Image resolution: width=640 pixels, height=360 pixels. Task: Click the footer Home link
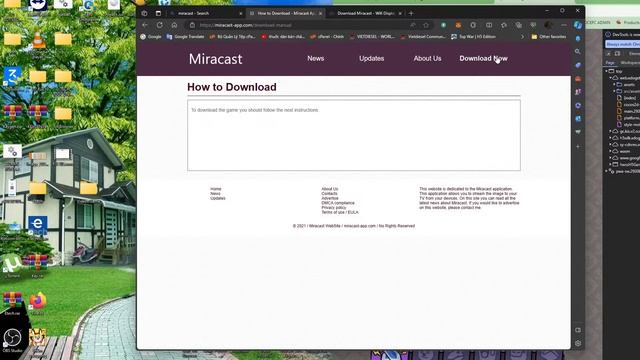pyautogui.click(x=216, y=189)
